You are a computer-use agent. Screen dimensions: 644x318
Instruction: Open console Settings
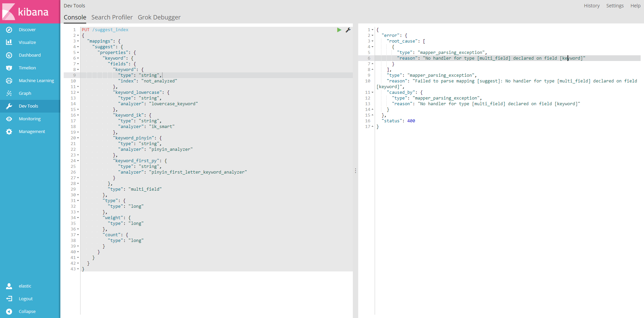(615, 6)
